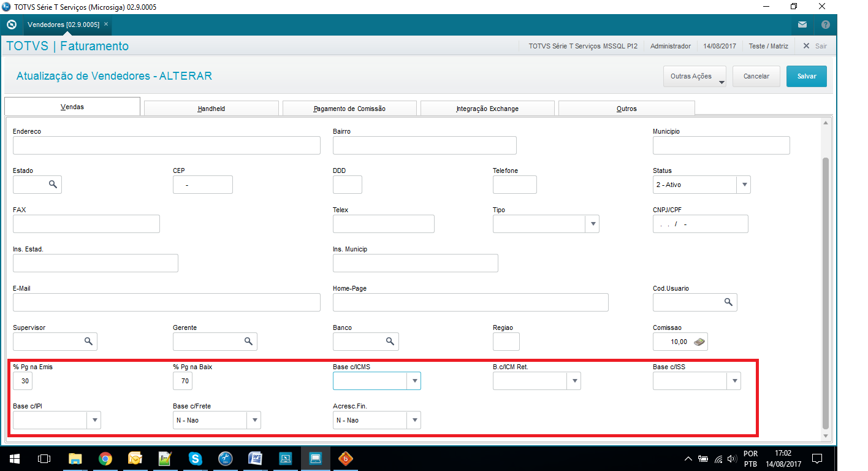868x471 pixels.
Task: Expand the Base c/ICMS dropdown
Action: [414, 381]
